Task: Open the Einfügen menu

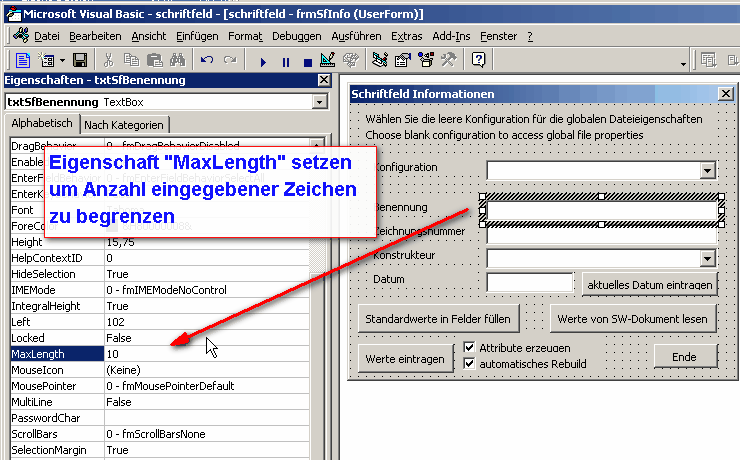Action: pyautogui.click(x=197, y=36)
